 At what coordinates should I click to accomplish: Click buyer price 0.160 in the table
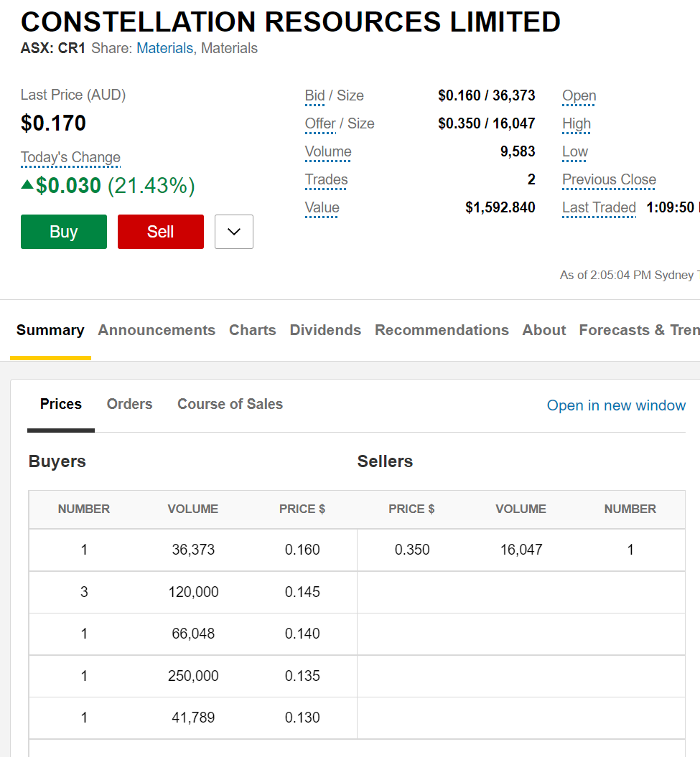[302, 550]
